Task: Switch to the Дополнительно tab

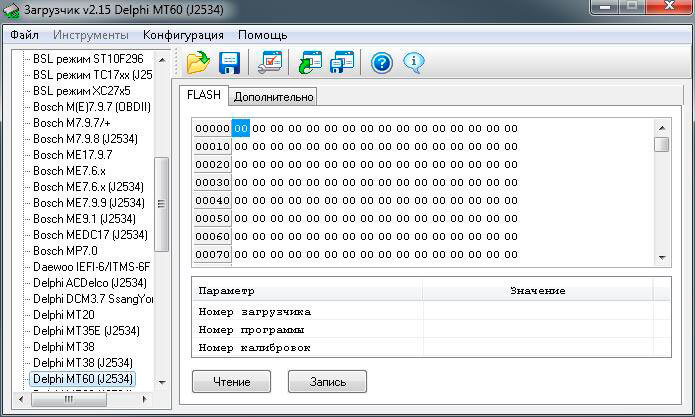Action: pyautogui.click(x=273, y=97)
